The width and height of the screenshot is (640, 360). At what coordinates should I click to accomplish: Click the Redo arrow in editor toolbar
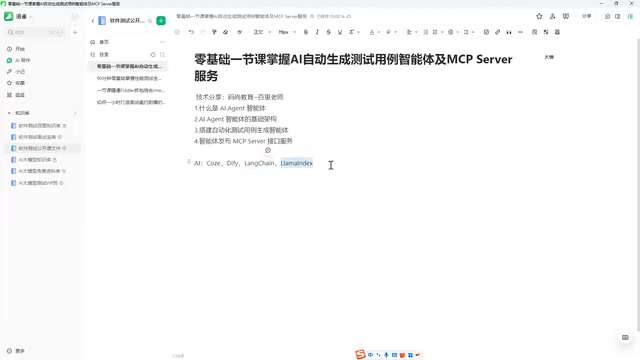click(x=202, y=32)
